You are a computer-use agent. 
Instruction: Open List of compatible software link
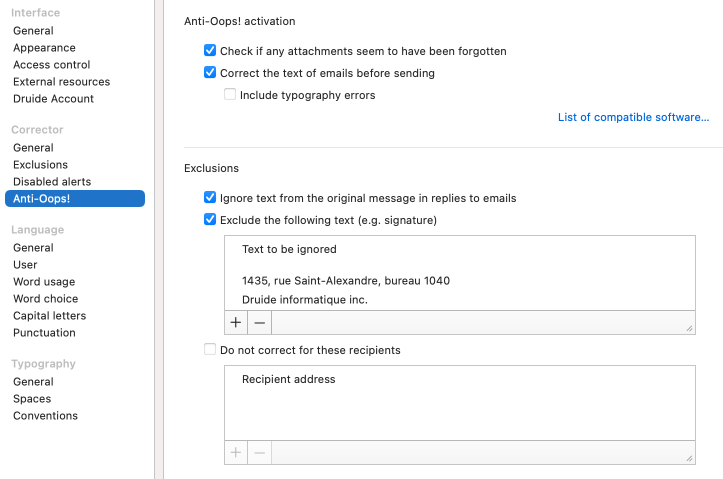pos(633,118)
